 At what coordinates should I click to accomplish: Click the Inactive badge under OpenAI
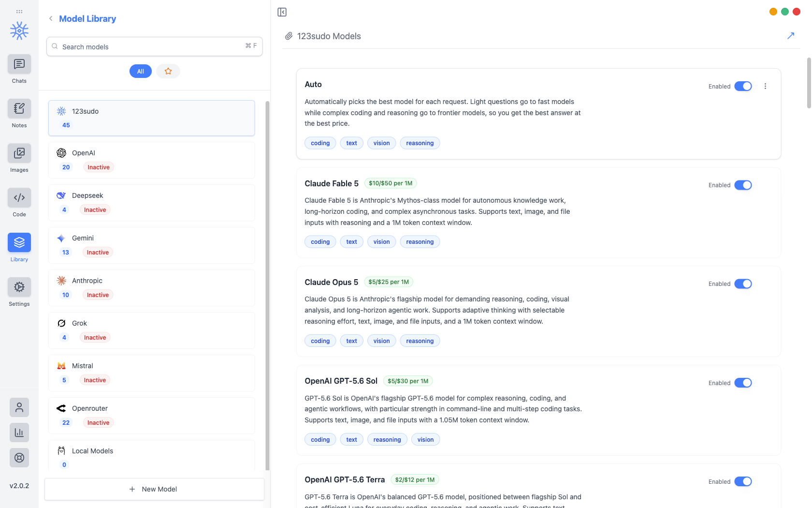(x=99, y=167)
